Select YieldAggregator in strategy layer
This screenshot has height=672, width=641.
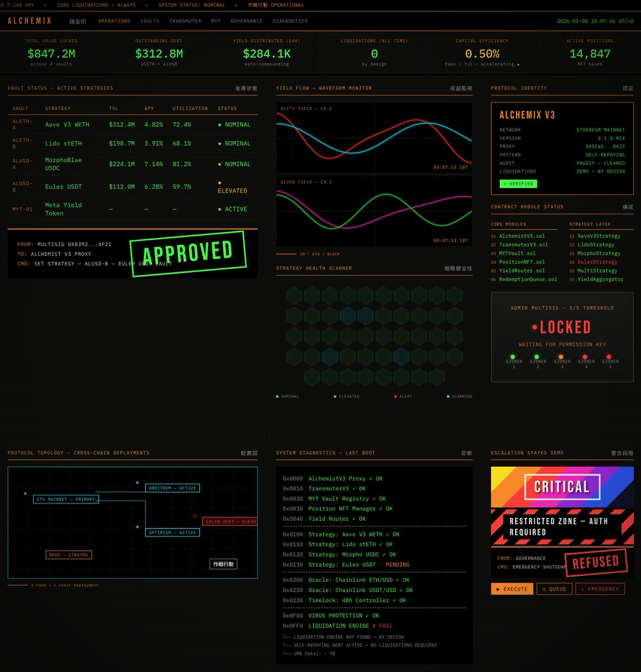click(601, 279)
